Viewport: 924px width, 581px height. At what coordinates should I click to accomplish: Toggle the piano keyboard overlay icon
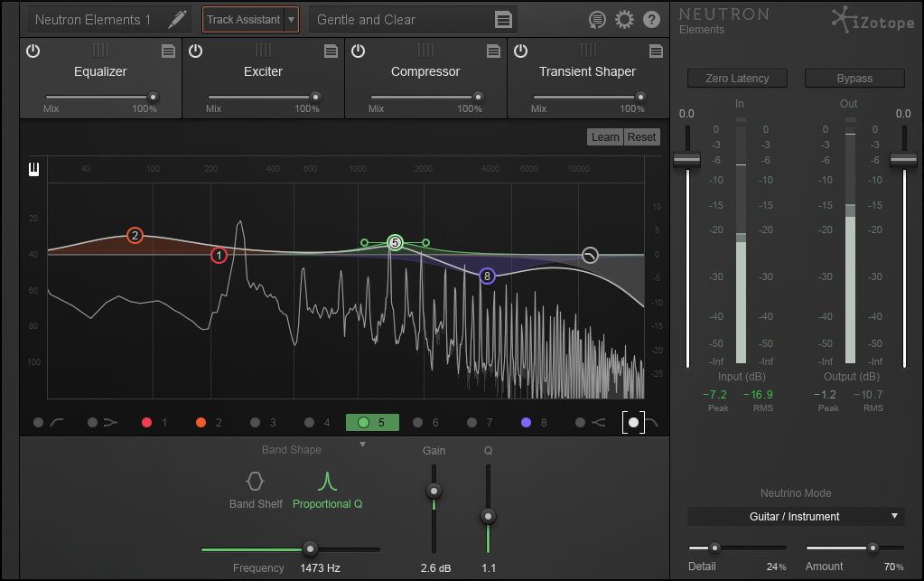33,169
